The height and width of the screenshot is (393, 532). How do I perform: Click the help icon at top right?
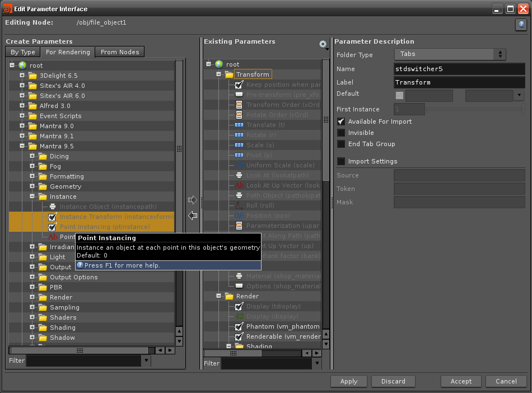521,25
